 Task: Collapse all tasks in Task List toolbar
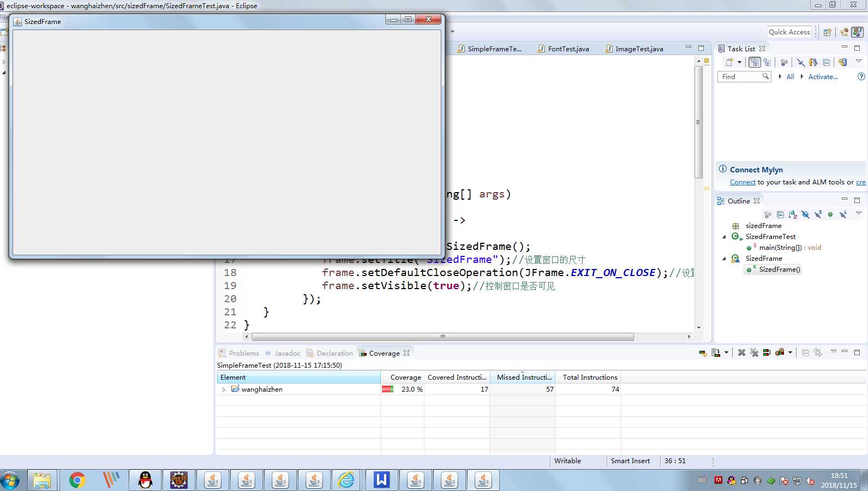coord(826,62)
